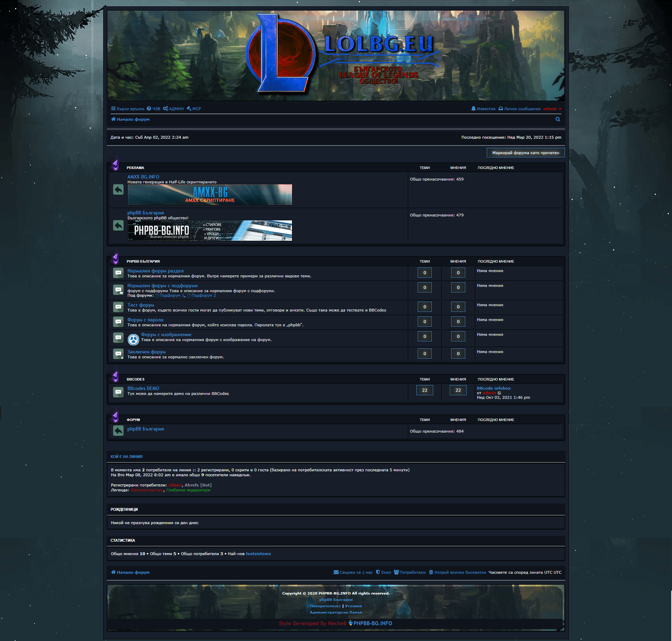
Task: Click the PHPBB-BG.INFO banner image
Action: 210,231
